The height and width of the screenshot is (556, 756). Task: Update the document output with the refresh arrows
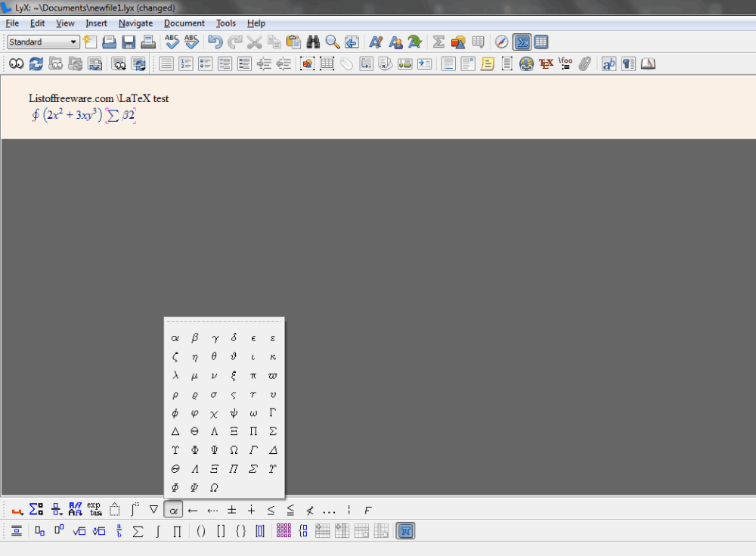click(36, 64)
